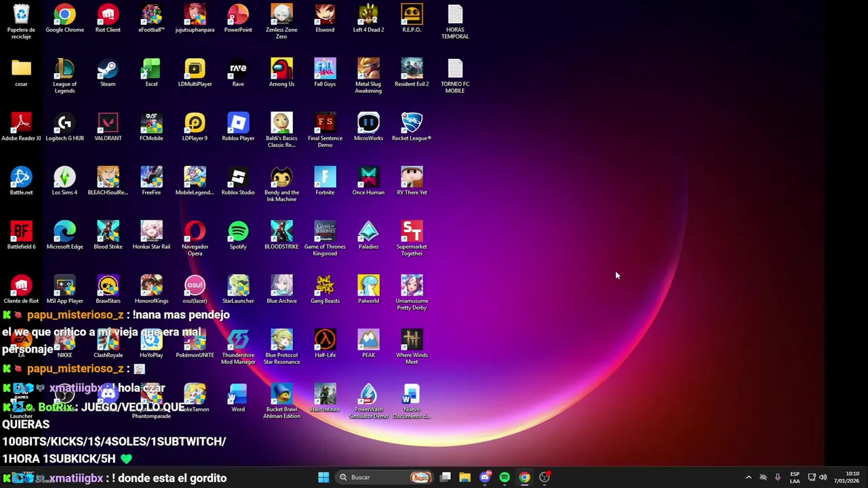Image resolution: width=868 pixels, height=488 pixels.
Task: Click the Buscar taskbar search box
Action: (x=386, y=477)
